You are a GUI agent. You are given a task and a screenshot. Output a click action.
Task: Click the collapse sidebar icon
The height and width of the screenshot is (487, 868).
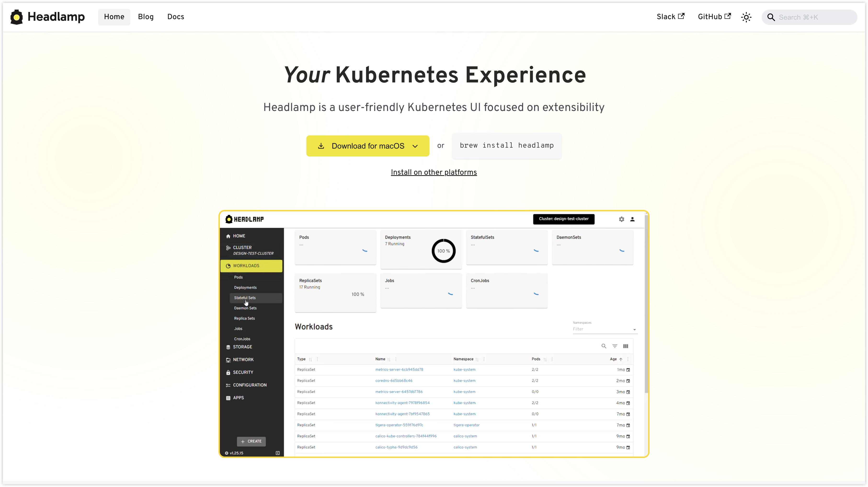(278, 453)
